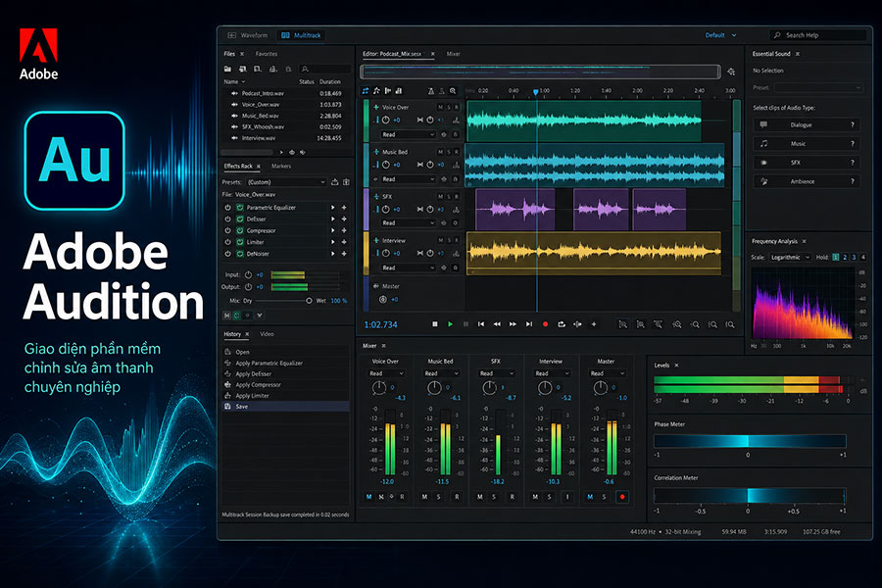Open the Presets (Custom) dropdown
The height and width of the screenshot is (588, 882).
[286, 181]
